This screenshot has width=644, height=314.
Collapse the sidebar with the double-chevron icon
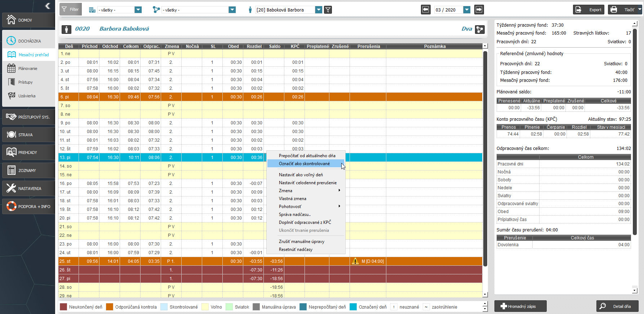[x=48, y=6]
